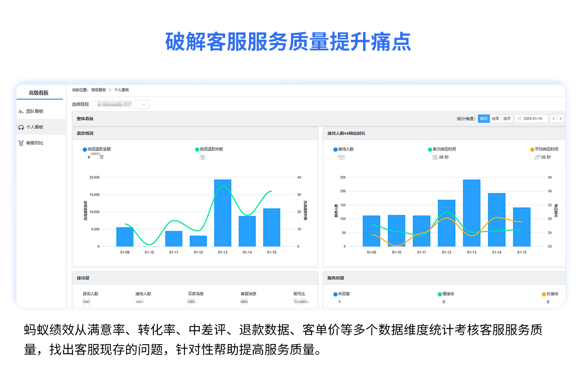Viewport: 576px width, 392px height.
Task: Click the calendar icon in date field
Action: click(520, 119)
